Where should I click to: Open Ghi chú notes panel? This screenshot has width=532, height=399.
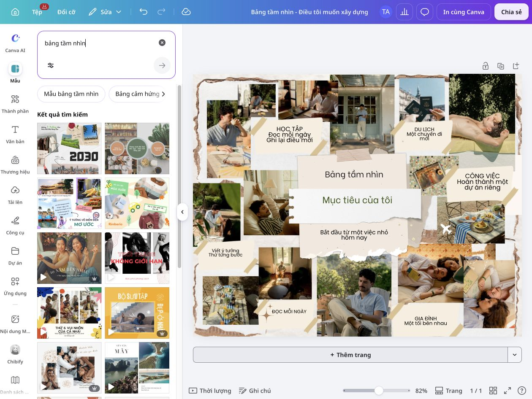[255, 391]
